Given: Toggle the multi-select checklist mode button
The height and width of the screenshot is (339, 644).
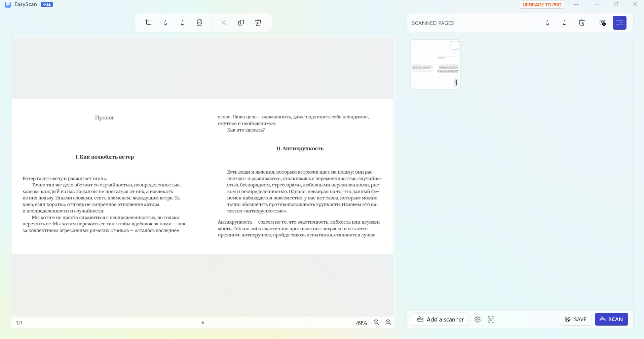Looking at the screenshot, I should (619, 23).
